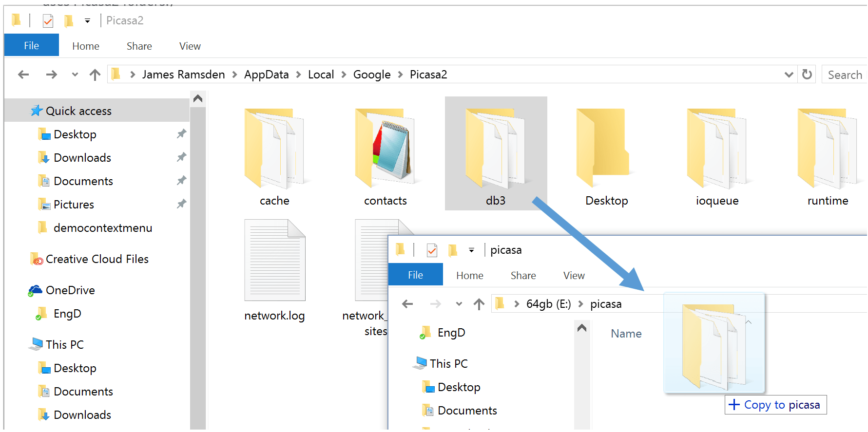The width and height of the screenshot is (868, 432).
Task: Open the File tab in Picasa2 window
Action: coord(31,45)
